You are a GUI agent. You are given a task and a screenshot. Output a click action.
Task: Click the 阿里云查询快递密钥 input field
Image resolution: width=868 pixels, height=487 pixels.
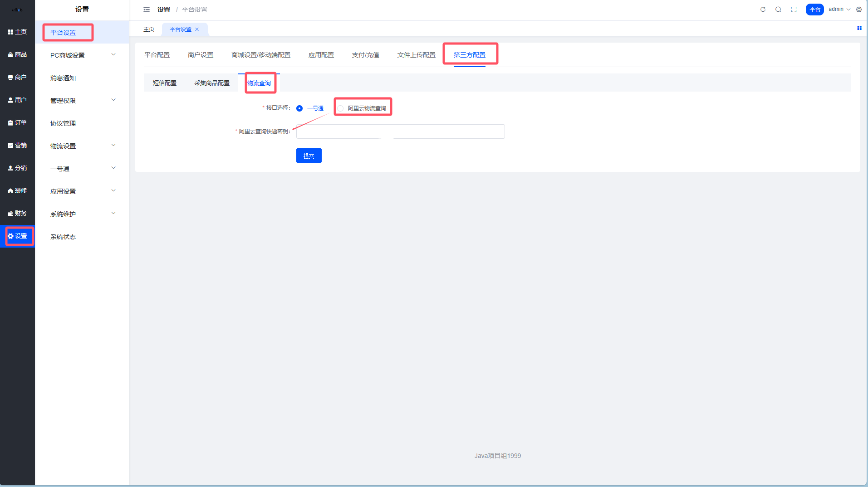coord(400,131)
